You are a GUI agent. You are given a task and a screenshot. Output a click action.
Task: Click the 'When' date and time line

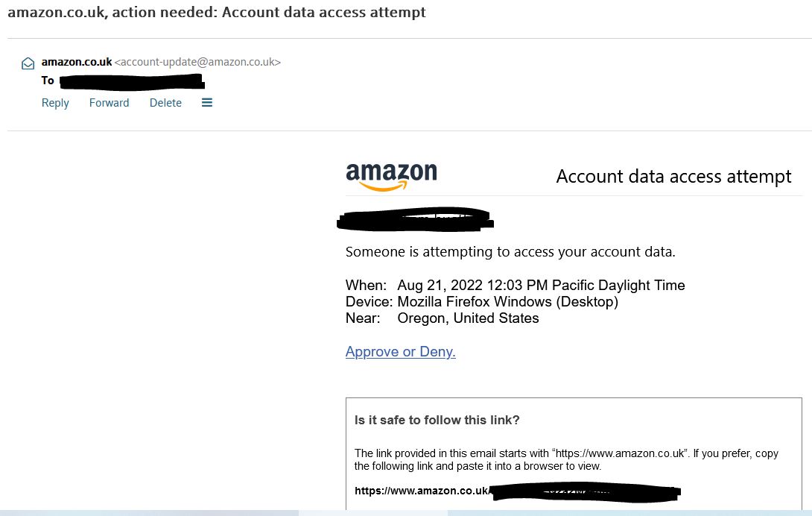tap(515, 286)
